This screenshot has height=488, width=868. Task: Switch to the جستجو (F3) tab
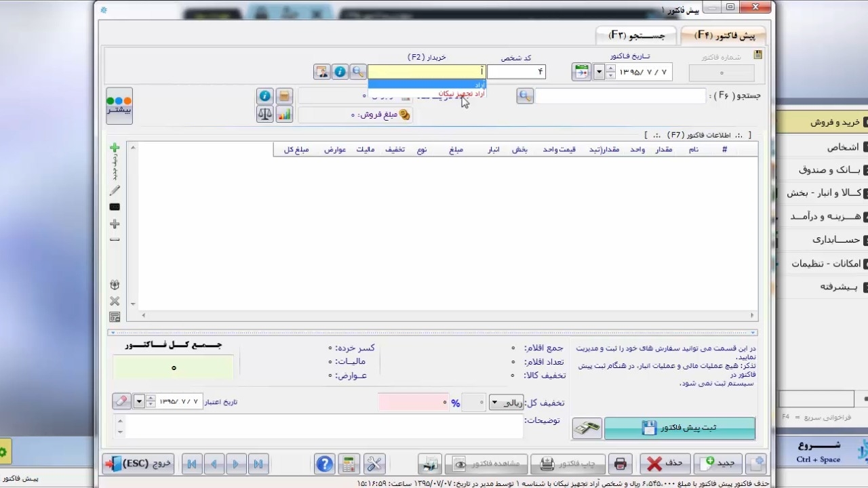[x=635, y=35]
